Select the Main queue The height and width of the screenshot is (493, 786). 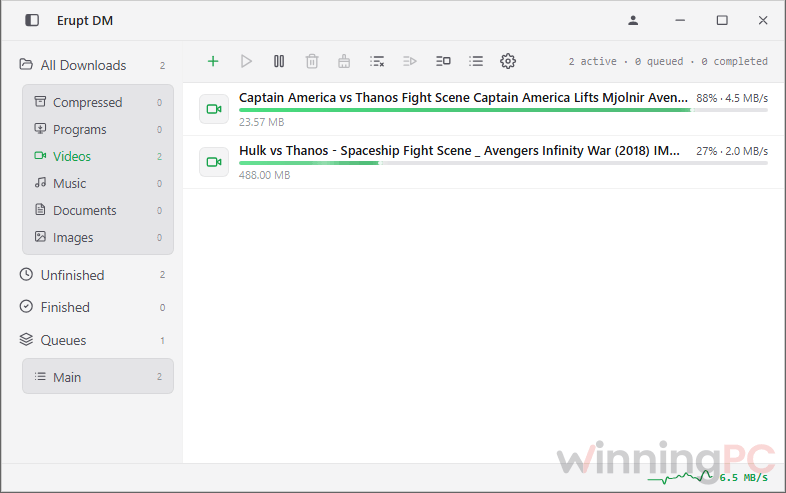(x=98, y=377)
